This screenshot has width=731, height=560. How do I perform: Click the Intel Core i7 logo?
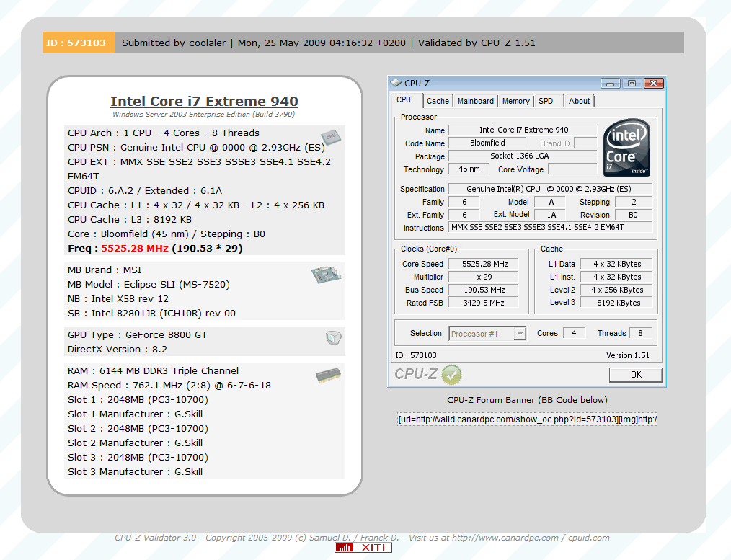(x=626, y=148)
